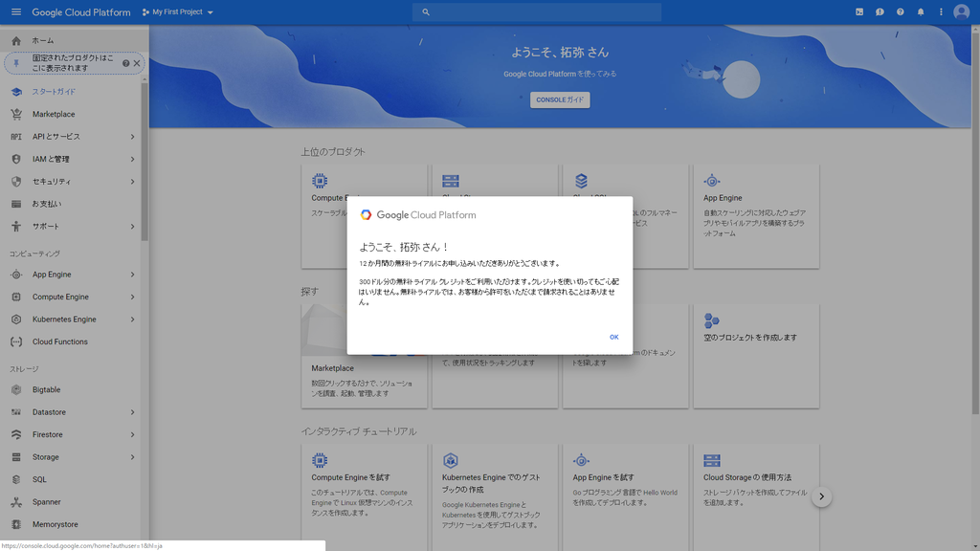980x551 pixels.
Task: Expand Datastore submenu arrow
Action: (132, 412)
